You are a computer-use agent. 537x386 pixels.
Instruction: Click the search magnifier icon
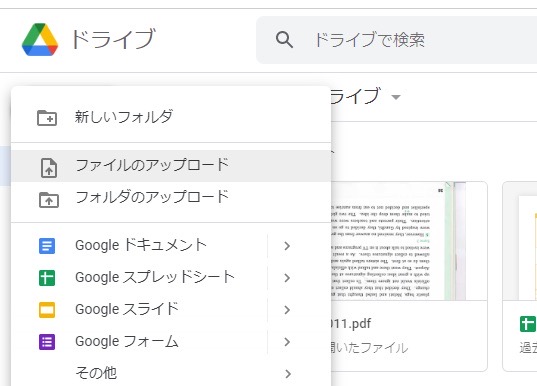click(x=284, y=40)
